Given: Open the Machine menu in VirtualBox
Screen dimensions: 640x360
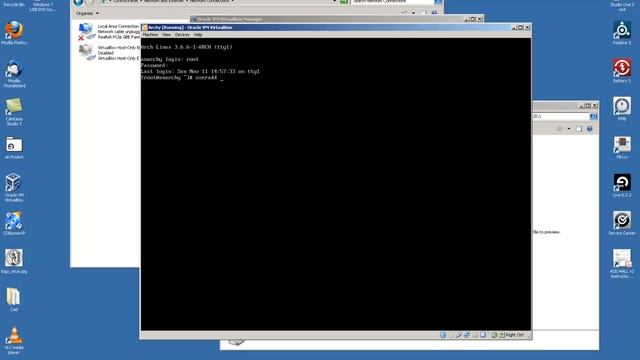Looking at the screenshot, I should click(150, 35).
